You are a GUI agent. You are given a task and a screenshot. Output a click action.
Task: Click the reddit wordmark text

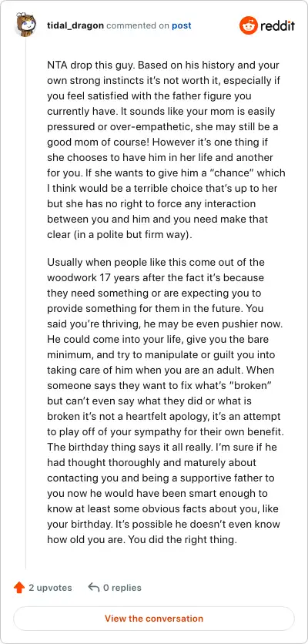[x=277, y=26]
